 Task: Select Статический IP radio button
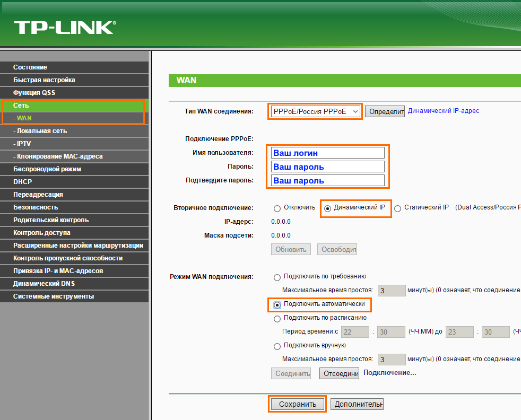tap(398, 208)
